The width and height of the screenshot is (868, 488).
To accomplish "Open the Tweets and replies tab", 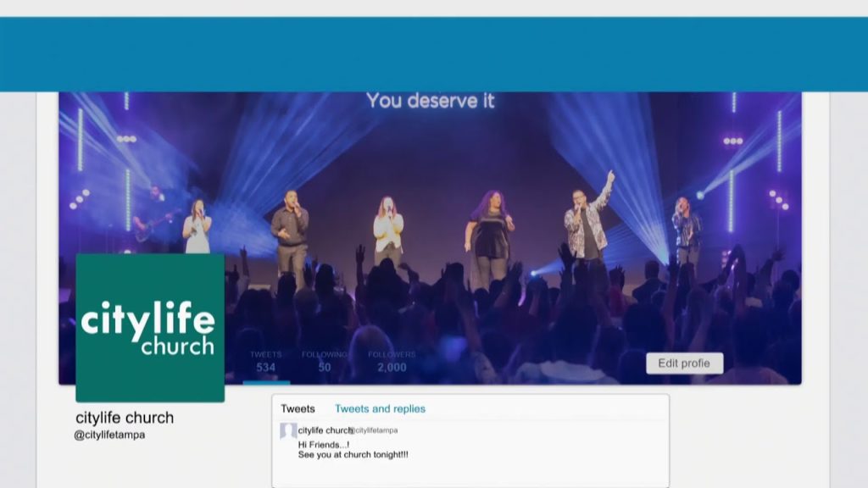I will pyautogui.click(x=380, y=408).
